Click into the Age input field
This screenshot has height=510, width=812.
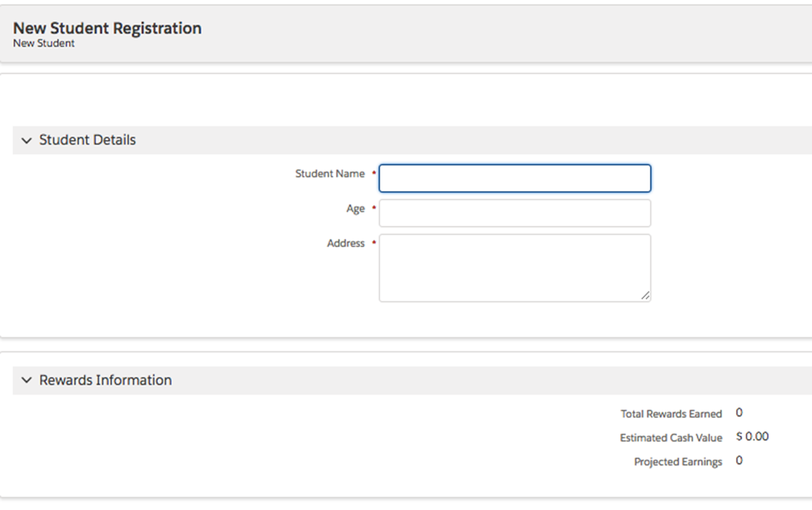(515, 213)
